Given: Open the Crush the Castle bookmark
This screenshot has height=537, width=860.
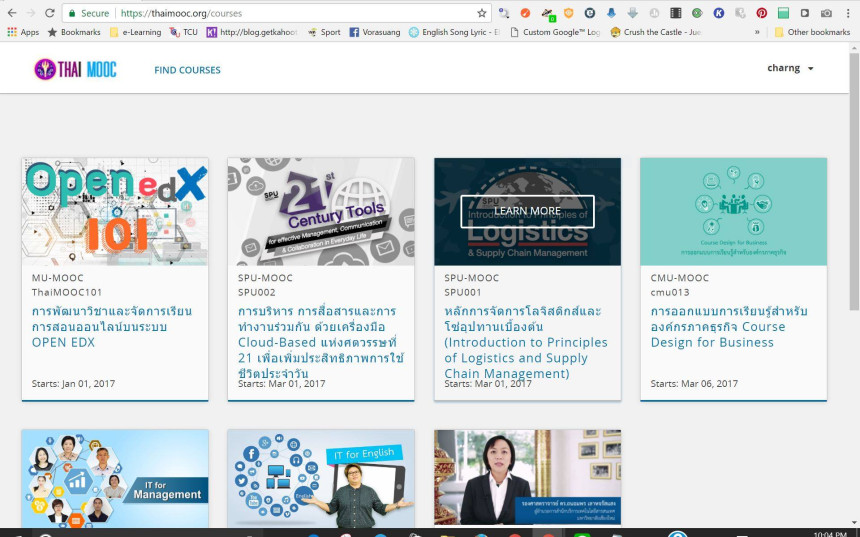Looking at the screenshot, I should (656, 32).
